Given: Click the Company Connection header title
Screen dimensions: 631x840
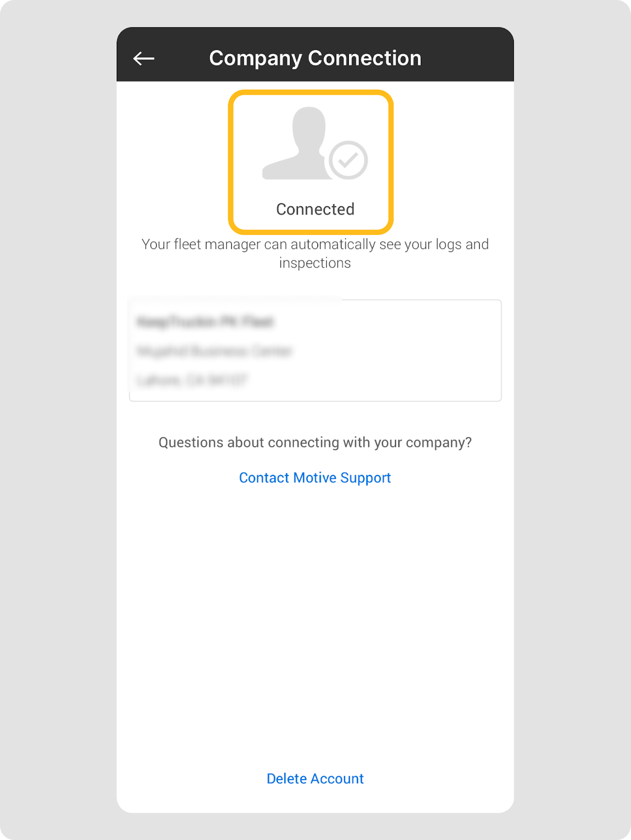Looking at the screenshot, I should pyautogui.click(x=315, y=58).
